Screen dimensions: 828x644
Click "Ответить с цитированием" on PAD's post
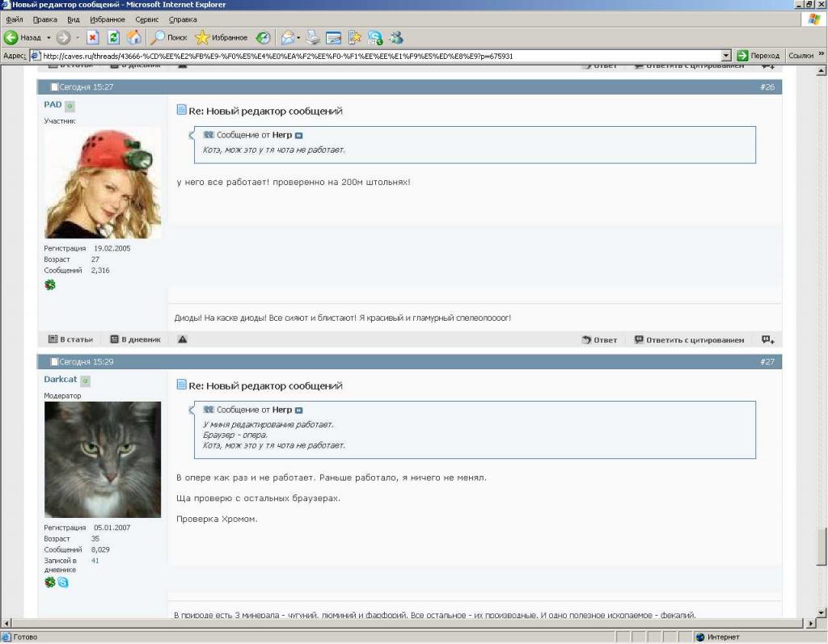click(x=688, y=340)
